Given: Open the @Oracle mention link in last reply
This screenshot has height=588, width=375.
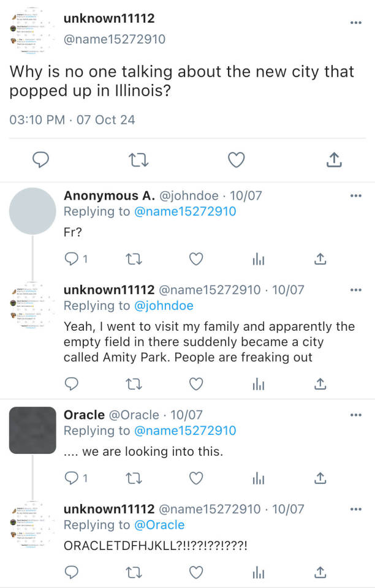Looking at the screenshot, I should coord(159,525).
